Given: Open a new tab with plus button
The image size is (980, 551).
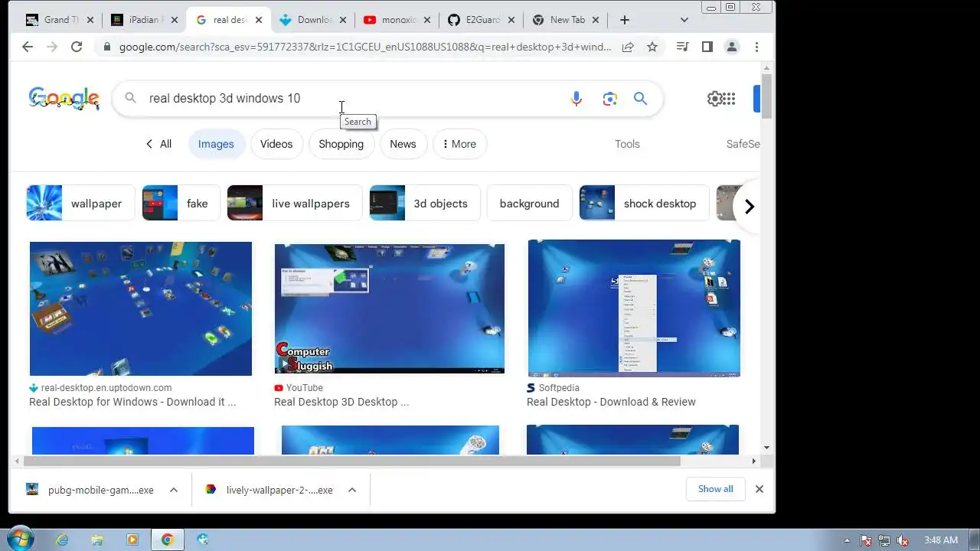Looking at the screenshot, I should [625, 20].
